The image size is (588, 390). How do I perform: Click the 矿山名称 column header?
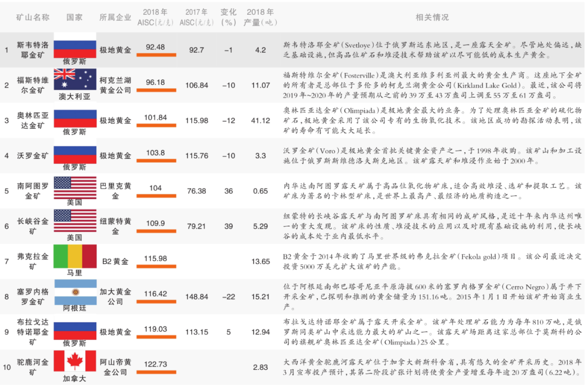tap(33, 17)
